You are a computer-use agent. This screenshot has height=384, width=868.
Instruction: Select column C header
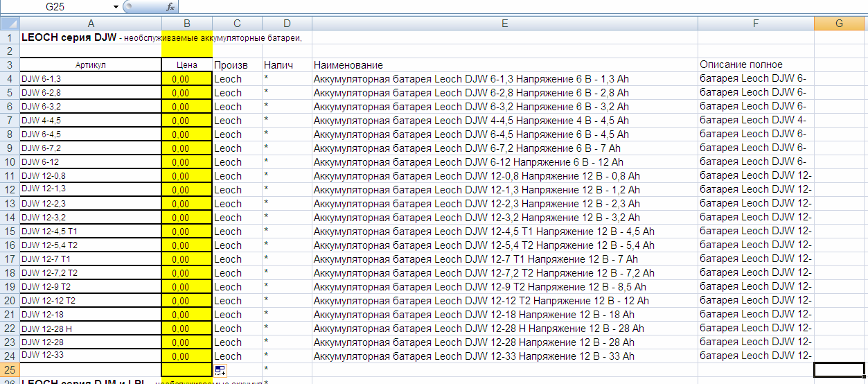[x=237, y=24]
